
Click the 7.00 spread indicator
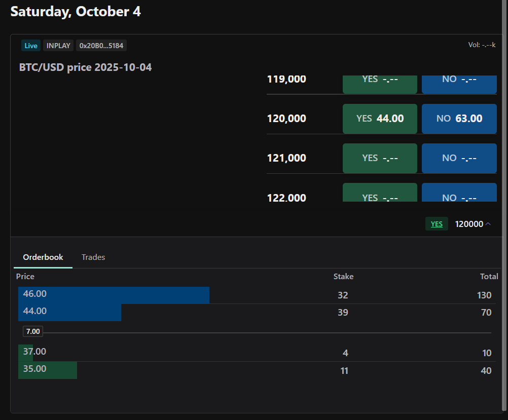(x=33, y=332)
